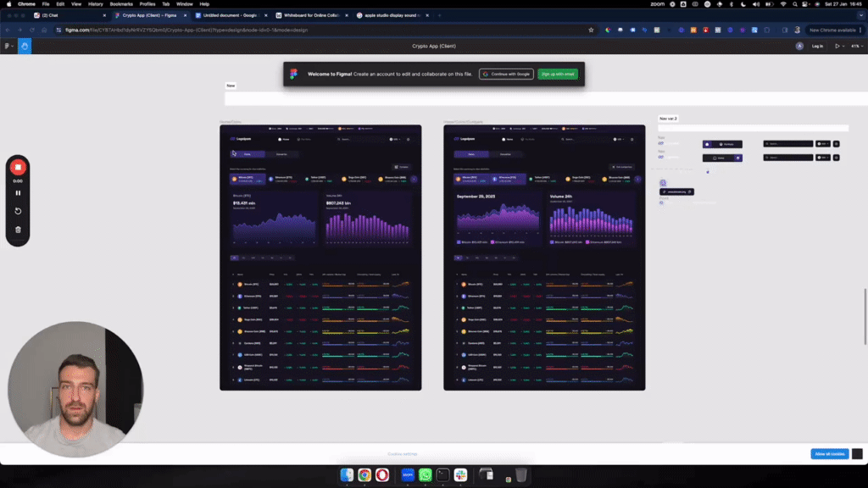
Task: Click Continue with Google
Action: coord(506,74)
